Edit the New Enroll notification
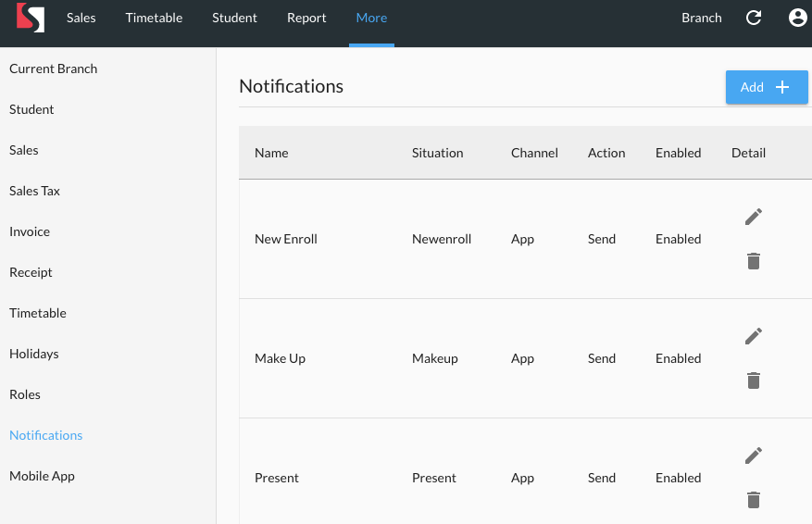This screenshot has height=524, width=812. tap(754, 217)
